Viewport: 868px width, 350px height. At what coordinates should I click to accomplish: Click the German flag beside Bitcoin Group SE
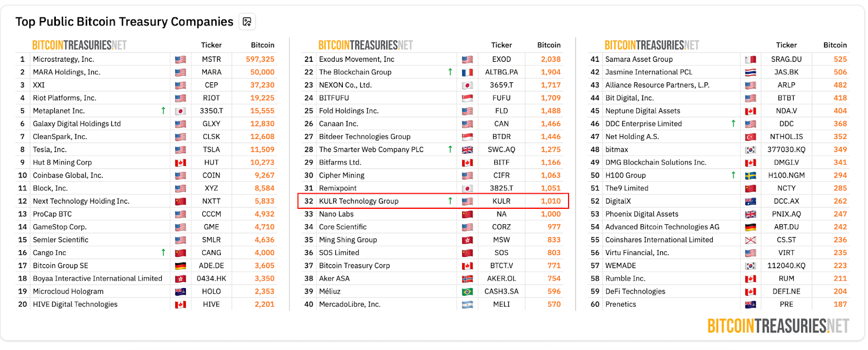pos(181,266)
